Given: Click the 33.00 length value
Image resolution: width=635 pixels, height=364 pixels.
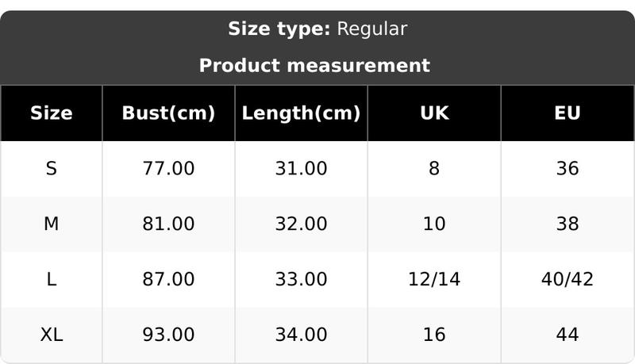Looking at the screenshot, I should click(301, 279).
